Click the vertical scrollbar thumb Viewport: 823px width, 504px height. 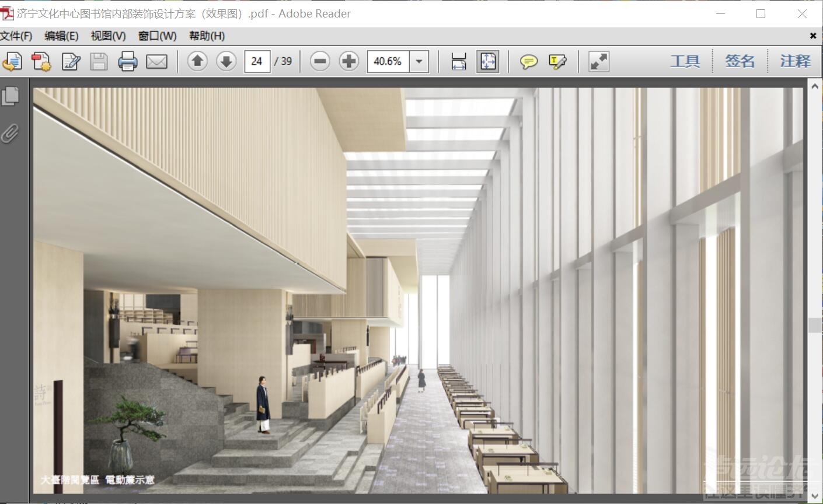tap(815, 325)
